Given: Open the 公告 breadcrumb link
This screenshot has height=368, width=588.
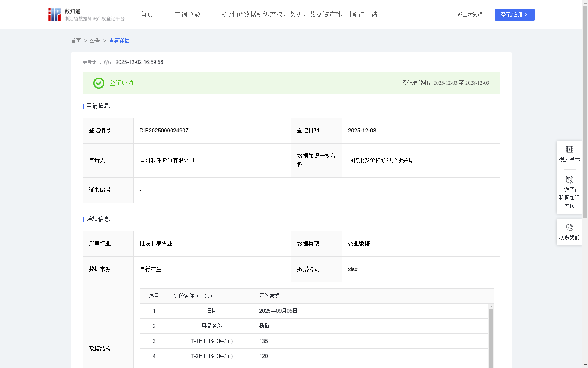Looking at the screenshot, I should 94,40.
